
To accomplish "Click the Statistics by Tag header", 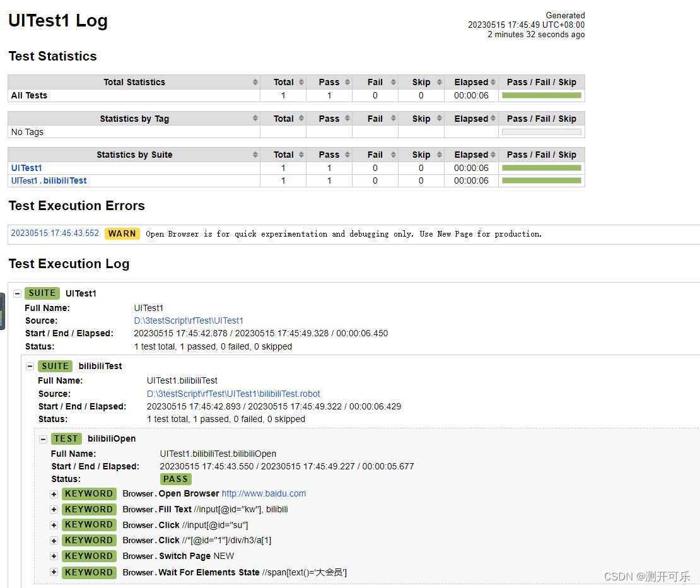I will tap(134, 119).
